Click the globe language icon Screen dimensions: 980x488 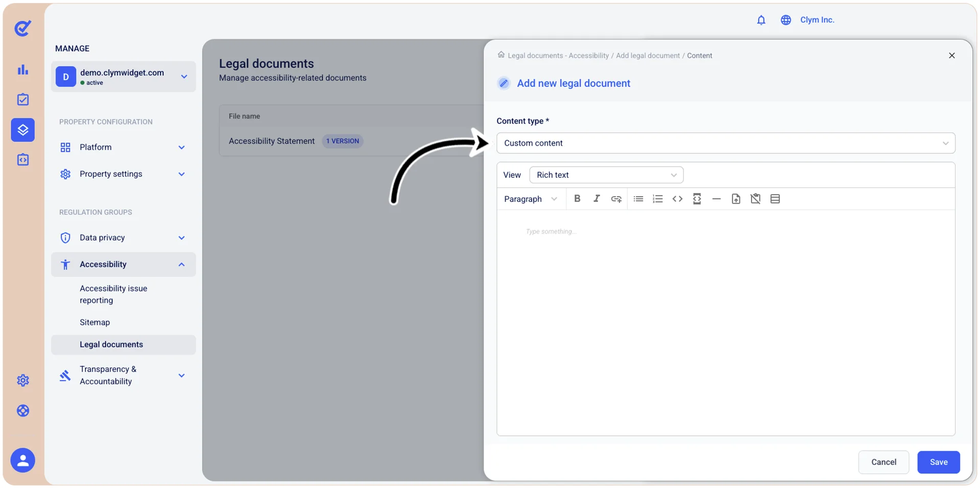tap(786, 20)
